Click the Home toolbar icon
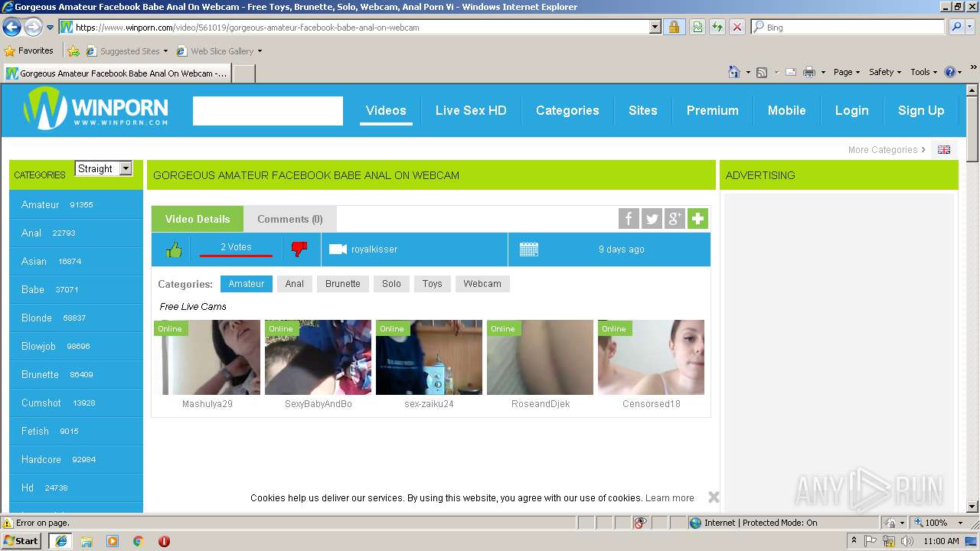The image size is (980, 551). point(733,72)
